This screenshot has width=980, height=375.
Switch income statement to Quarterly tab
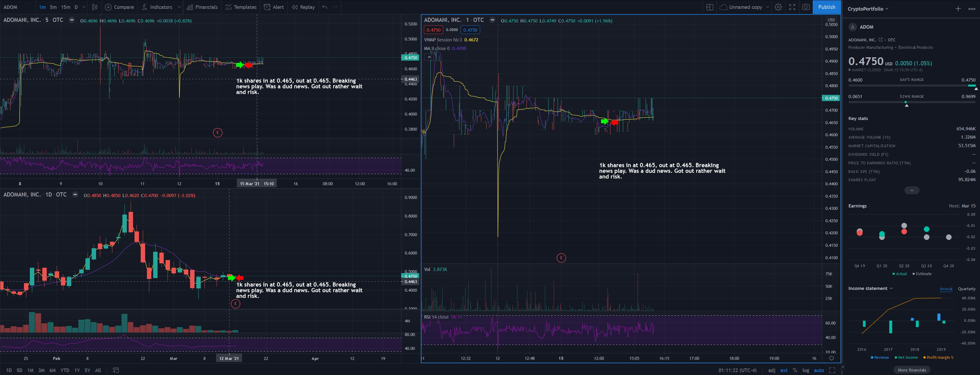pyautogui.click(x=966, y=289)
